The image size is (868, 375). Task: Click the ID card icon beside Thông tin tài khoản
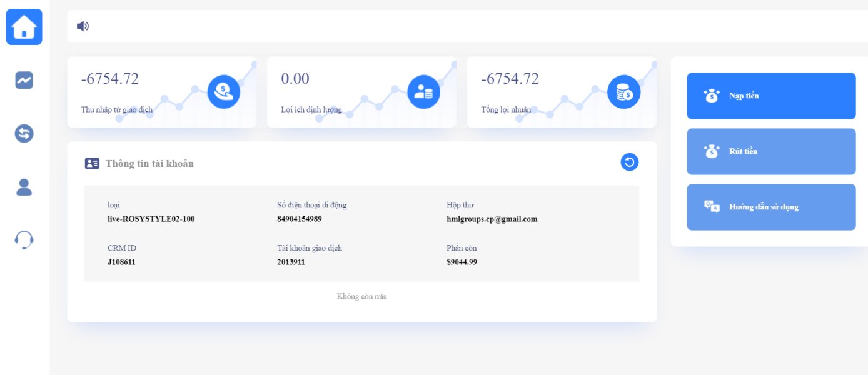coord(92,164)
